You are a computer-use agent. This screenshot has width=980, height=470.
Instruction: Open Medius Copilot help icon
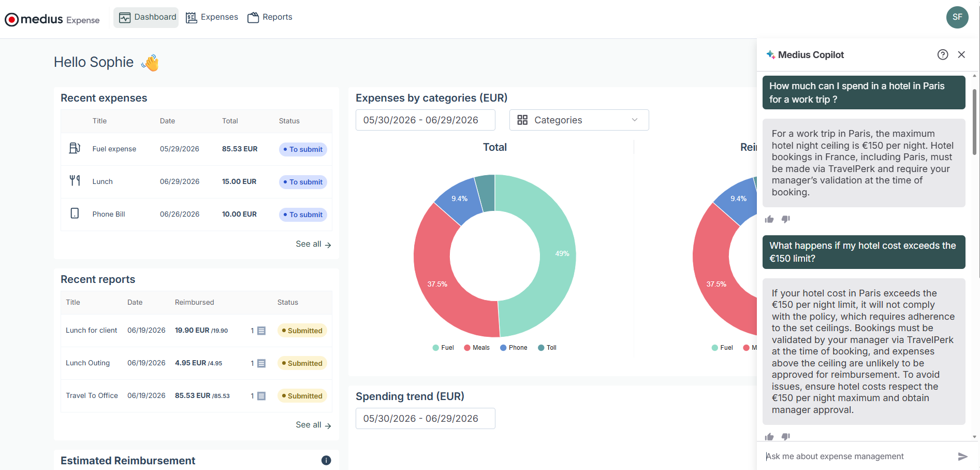[943, 54]
